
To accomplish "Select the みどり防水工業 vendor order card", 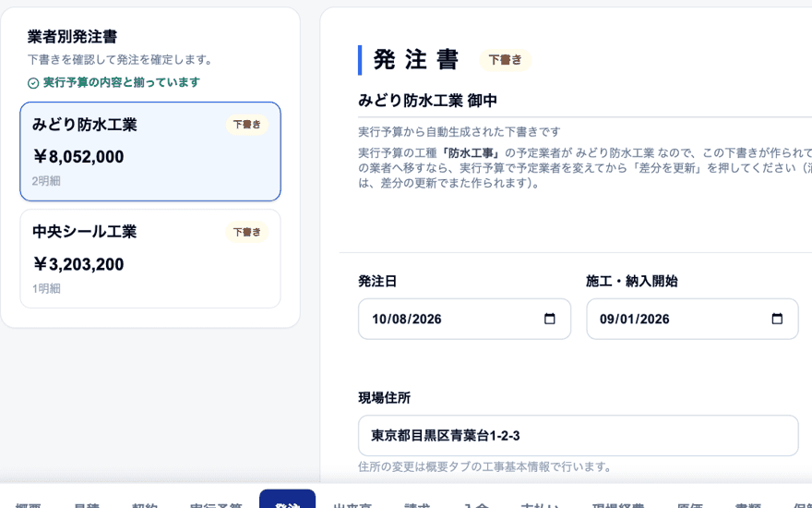I will pos(150,151).
